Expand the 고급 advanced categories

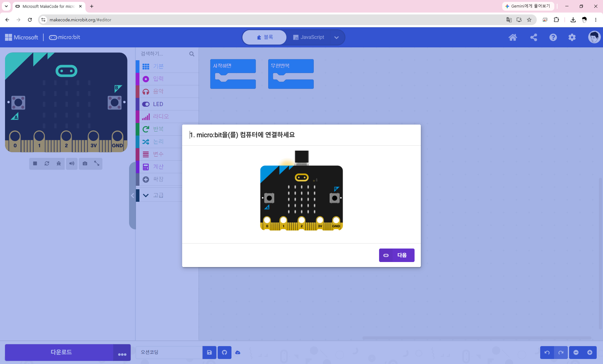159,195
